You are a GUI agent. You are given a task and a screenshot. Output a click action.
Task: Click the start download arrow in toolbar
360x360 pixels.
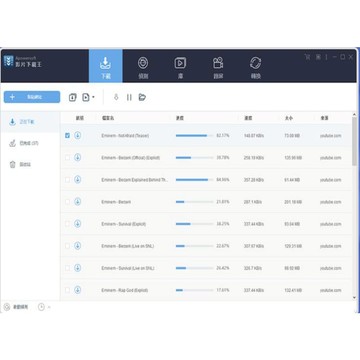(x=116, y=97)
